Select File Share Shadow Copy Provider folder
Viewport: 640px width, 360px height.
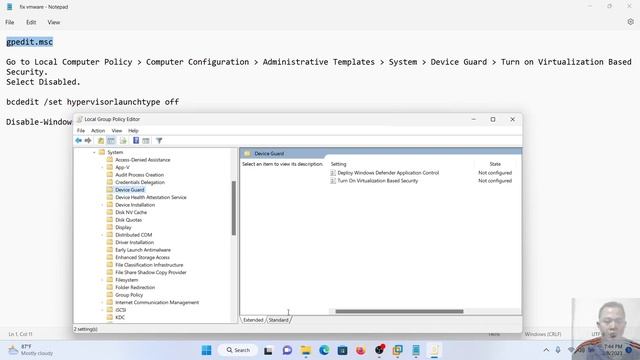151,273
